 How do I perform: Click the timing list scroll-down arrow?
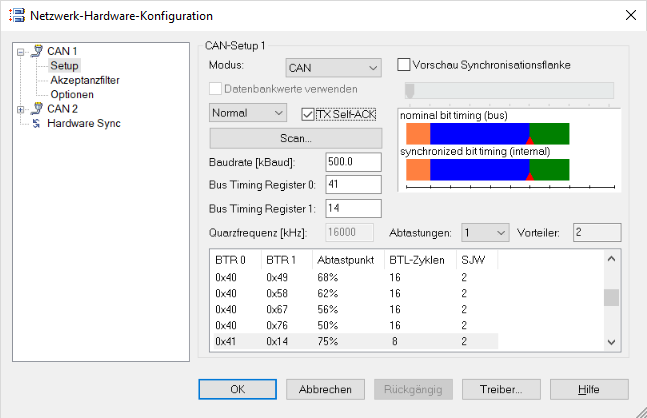point(611,342)
